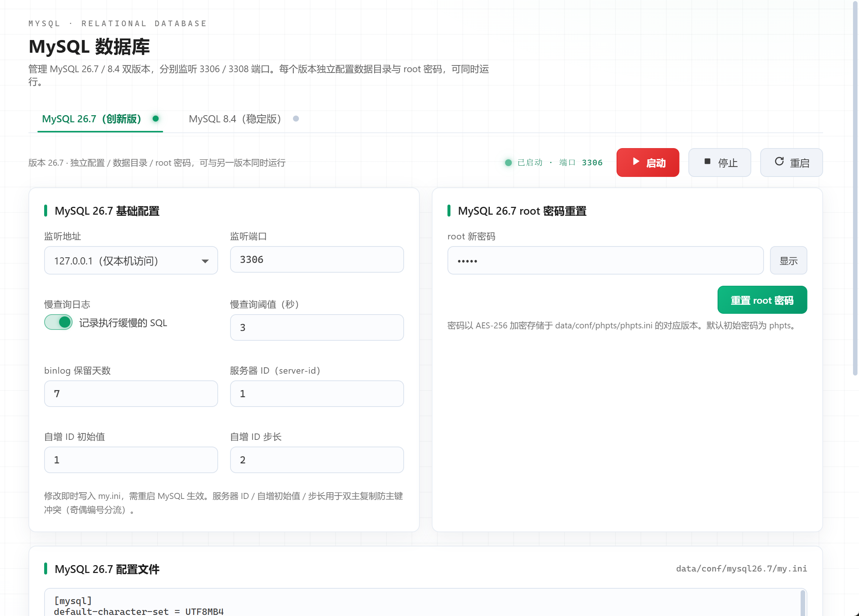
Task: Click the 服务器 ID (server-id) input
Action: tap(317, 394)
